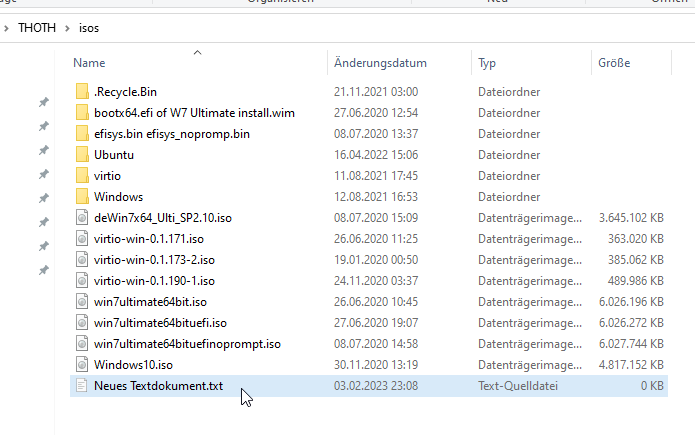
Task: Click the date 16.04.2022 15:06
Action: coord(376,155)
